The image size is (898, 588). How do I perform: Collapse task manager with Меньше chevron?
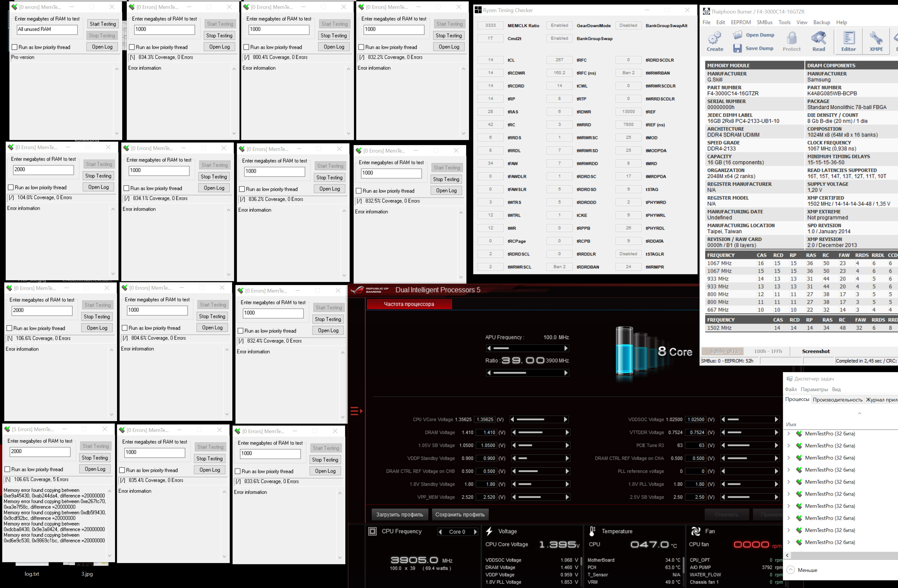point(791,570)
